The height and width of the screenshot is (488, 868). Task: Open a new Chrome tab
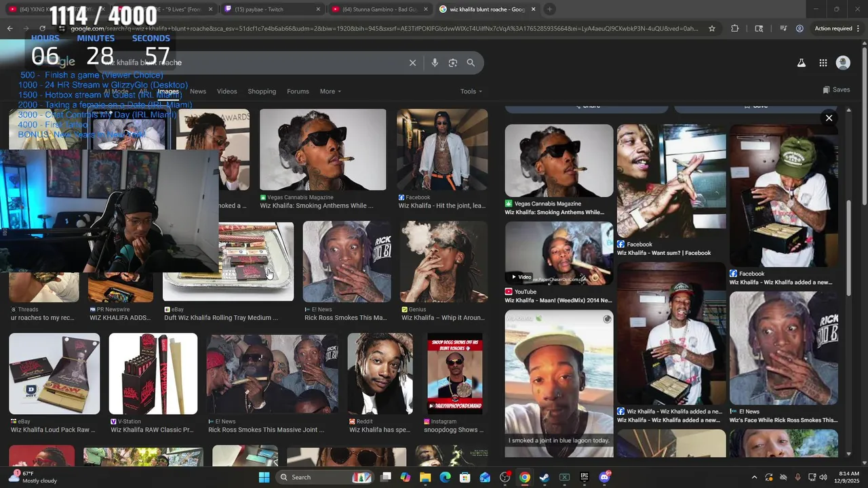pos(550,9)
